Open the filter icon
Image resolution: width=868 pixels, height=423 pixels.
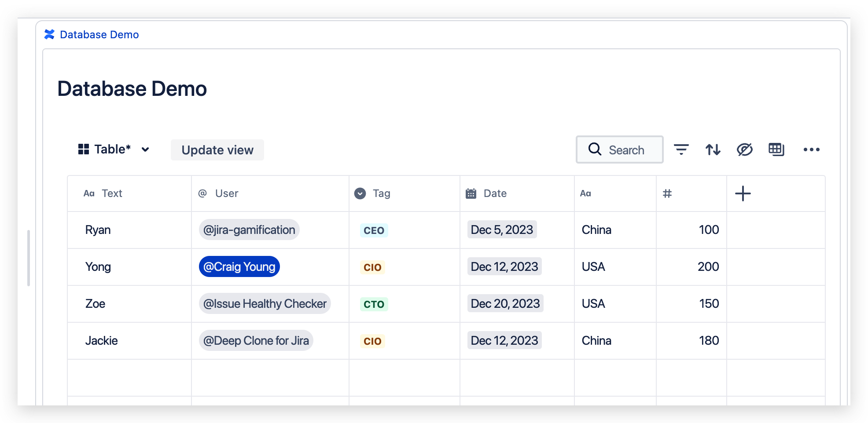tap(681, 150)
